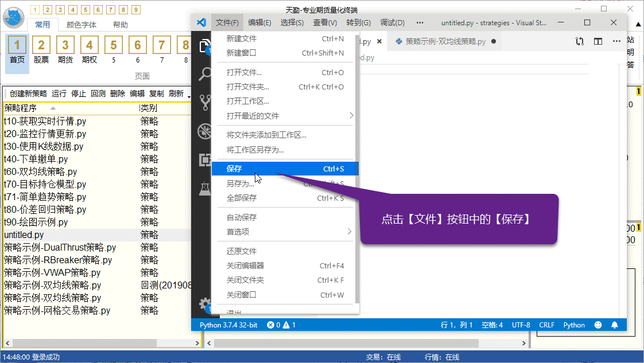
Task: Open the Source Control activity icon
Action: 204,103
